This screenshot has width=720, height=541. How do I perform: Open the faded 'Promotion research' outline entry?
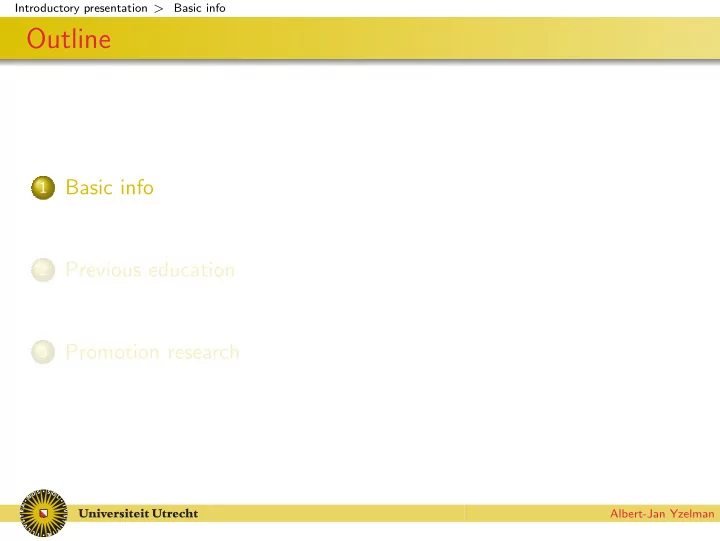click(152, 352)
